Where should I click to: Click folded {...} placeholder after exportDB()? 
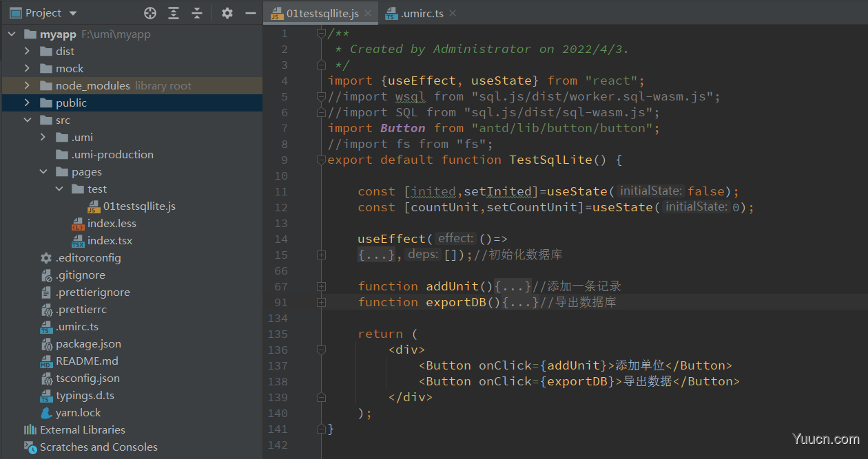[x=521, y=302]
